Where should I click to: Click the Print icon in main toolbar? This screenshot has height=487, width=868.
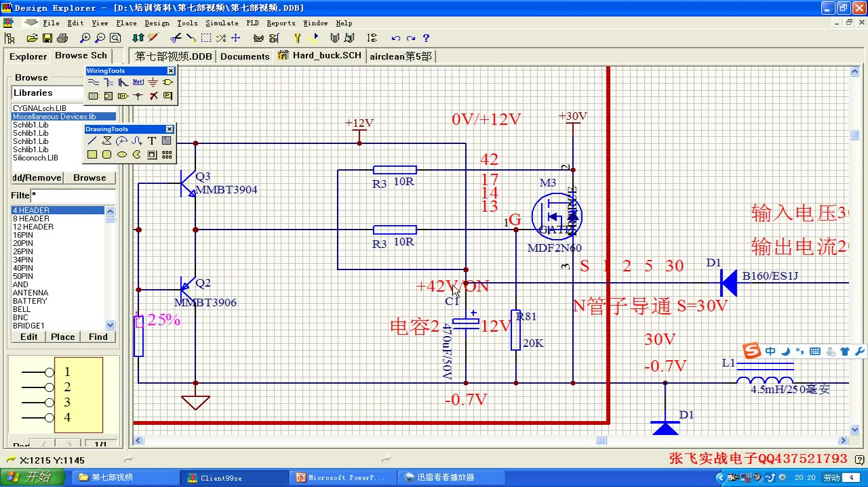click(62, 39)
